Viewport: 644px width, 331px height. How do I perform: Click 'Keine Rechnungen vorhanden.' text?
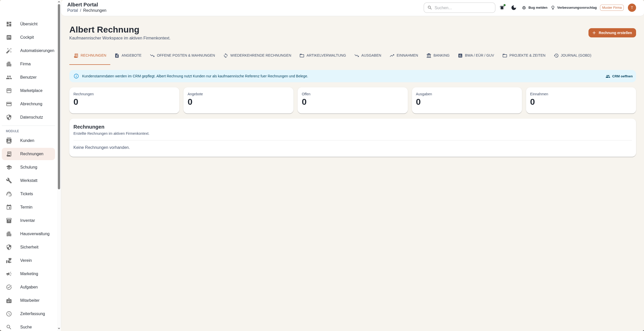102,148
